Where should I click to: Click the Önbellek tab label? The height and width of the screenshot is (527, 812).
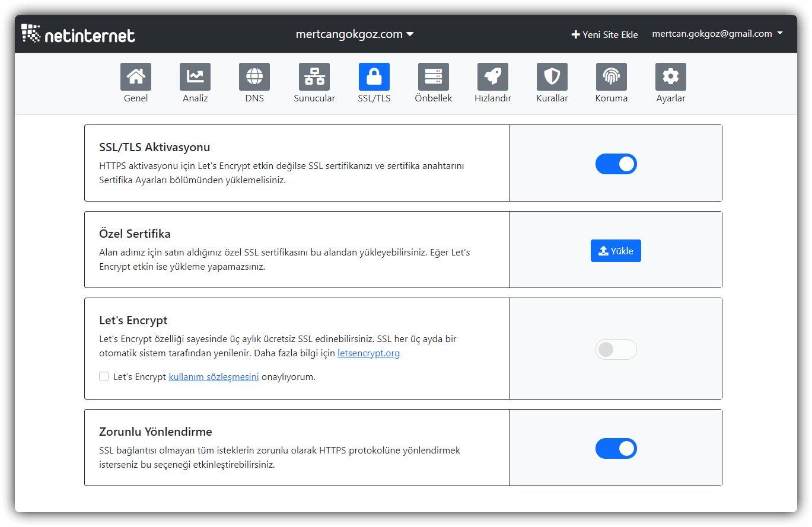(x=434, y=98)
